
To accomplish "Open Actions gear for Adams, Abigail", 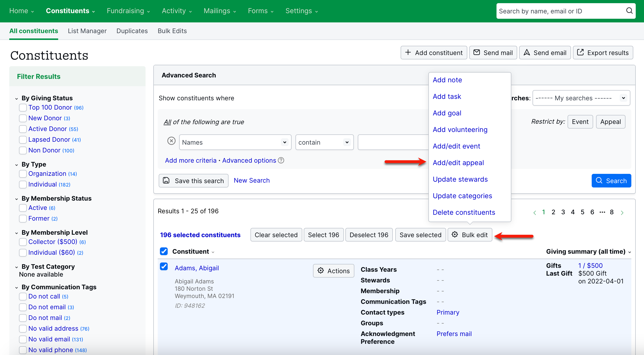I will tap(333, 271).
